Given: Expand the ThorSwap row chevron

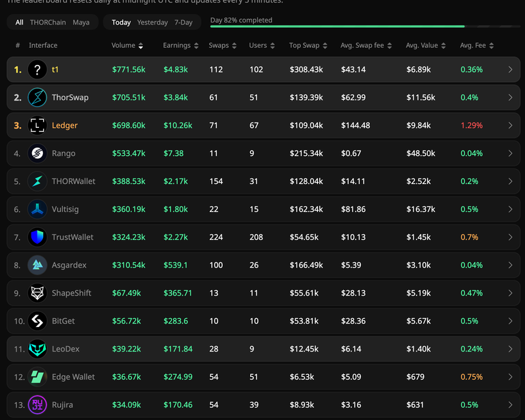Looking at the screenshot, I should pos(510,97).
